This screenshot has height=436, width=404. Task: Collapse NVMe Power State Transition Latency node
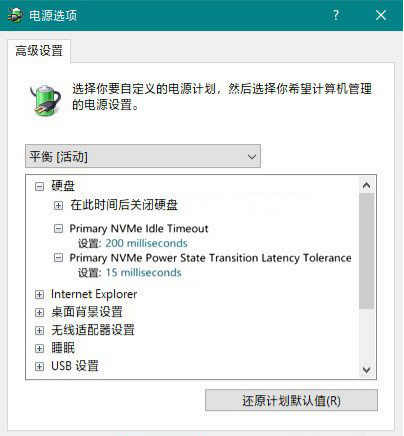click(x=58, y=258)
